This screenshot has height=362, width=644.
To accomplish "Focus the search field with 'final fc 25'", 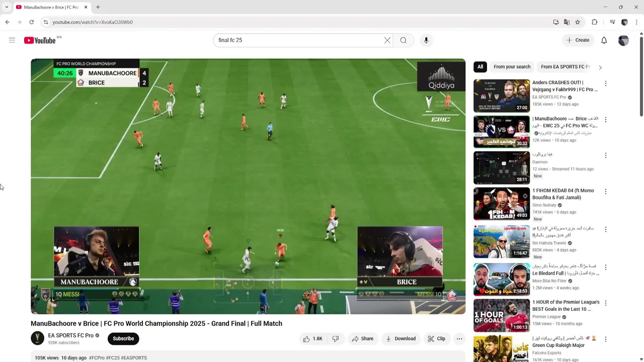I will pos(299,40).
